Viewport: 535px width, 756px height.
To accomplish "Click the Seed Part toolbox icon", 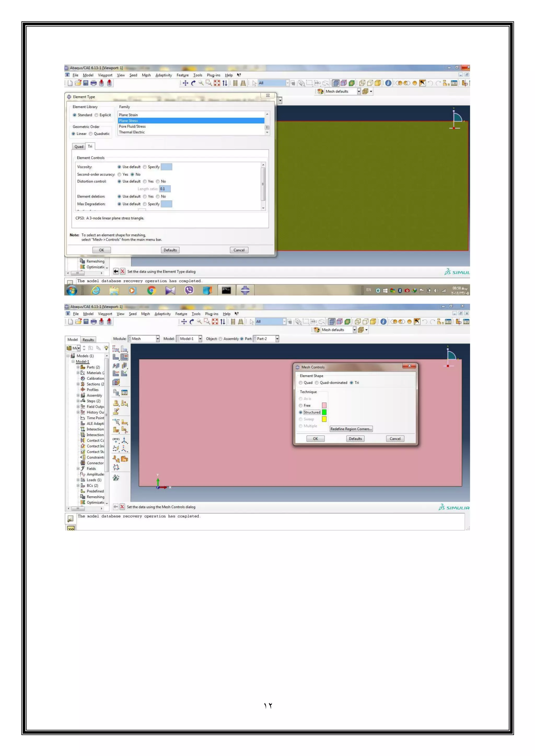I will point(116,349).
